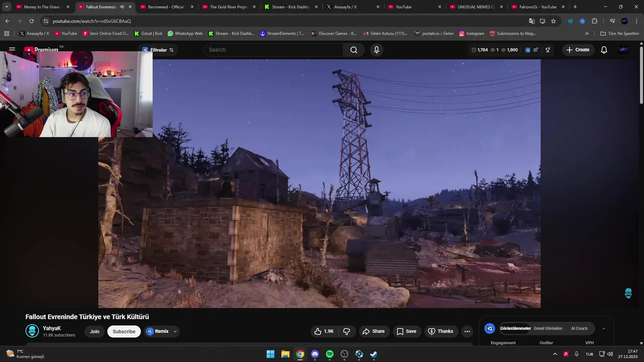Open a new Chrome tab
This screenshot has height=362, width=644.
coord(575,7)
